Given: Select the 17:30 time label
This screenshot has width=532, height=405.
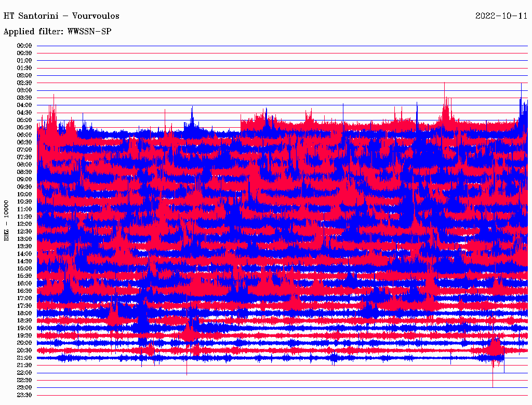Looking at the screenshot, I should click(x=24, y=306).
